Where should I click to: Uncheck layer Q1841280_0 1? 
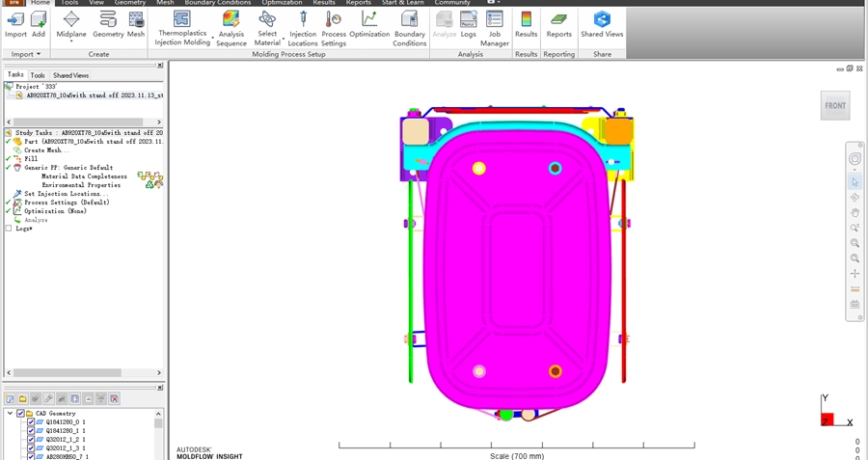31,422
